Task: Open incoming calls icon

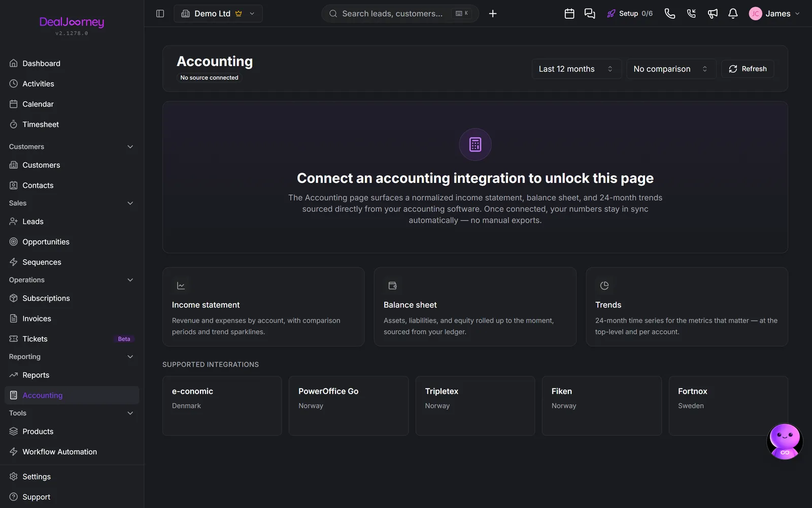Action: [691, 14]
